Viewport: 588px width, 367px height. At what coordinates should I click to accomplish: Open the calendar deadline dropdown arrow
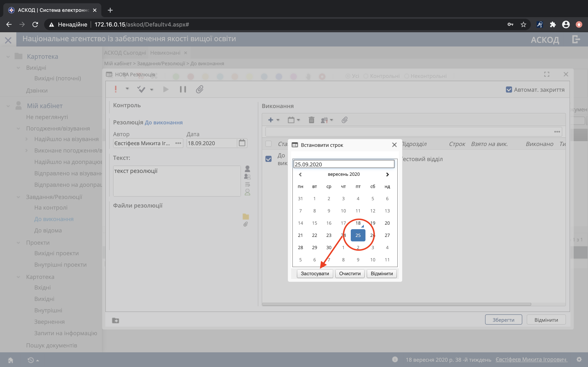(x=298, y=120)
